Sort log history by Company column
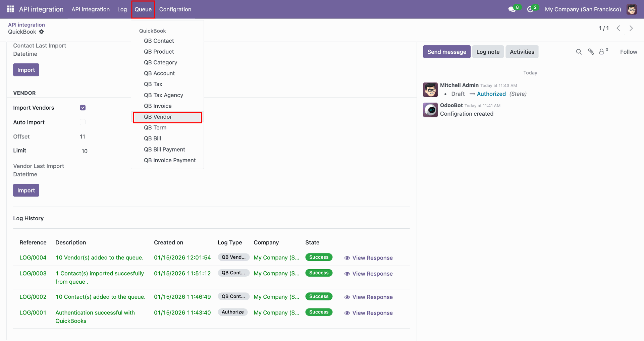The width and height of the screenshot is (644, 341). pos(266,242)
